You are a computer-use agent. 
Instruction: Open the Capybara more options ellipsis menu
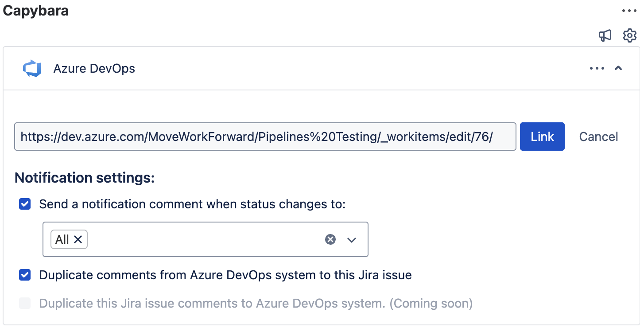[629, 11]
